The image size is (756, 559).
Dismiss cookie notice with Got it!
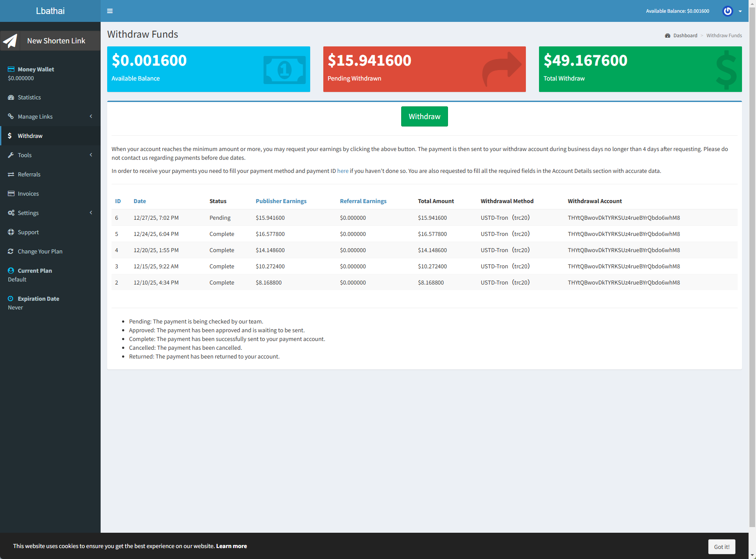[x=721, y=547]
